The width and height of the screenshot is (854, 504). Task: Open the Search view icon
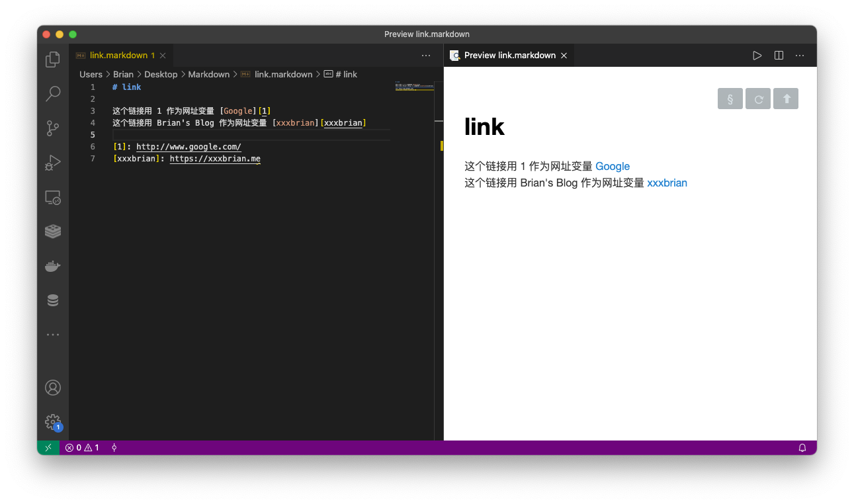tap(53, 94)
